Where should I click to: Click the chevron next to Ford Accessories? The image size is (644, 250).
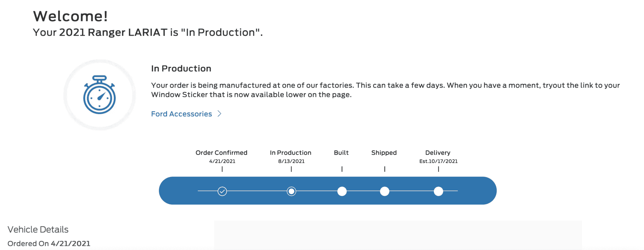point(219,114)
